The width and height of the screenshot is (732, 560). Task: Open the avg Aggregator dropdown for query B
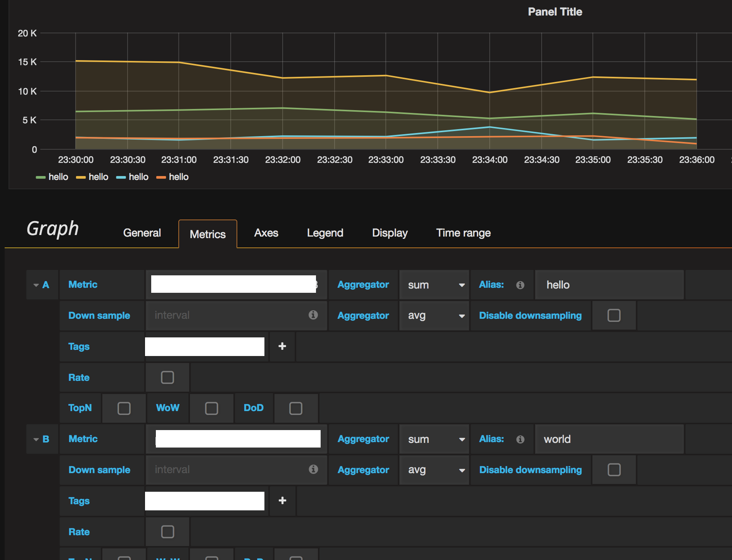(434, 470)
